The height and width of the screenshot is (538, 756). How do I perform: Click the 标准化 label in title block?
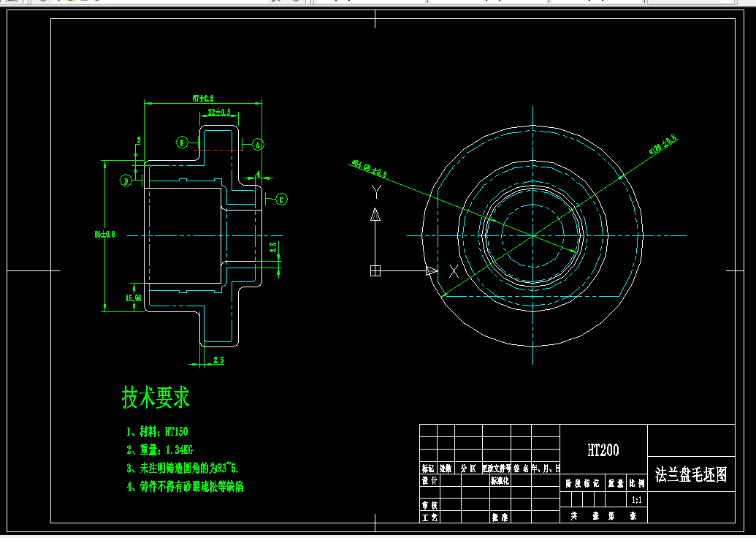[500, 481]
